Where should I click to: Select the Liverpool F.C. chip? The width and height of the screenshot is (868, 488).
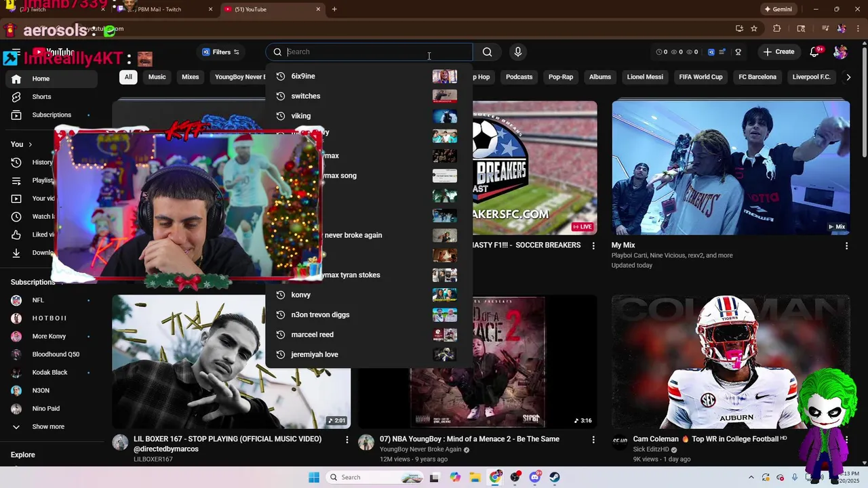point(811,77)
